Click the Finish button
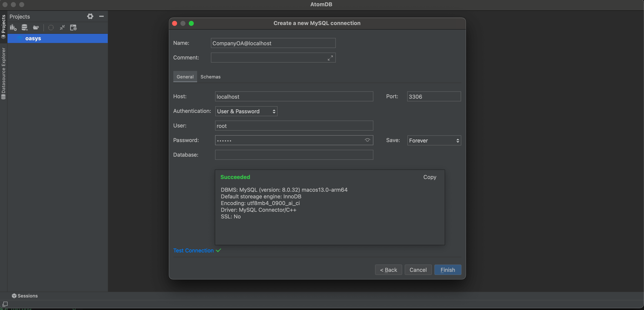 tap(448, 270)
